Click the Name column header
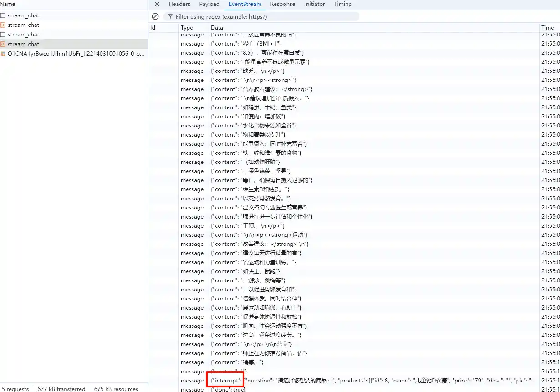The width and height of the screenshot is (560, 392). click(8, 4)
